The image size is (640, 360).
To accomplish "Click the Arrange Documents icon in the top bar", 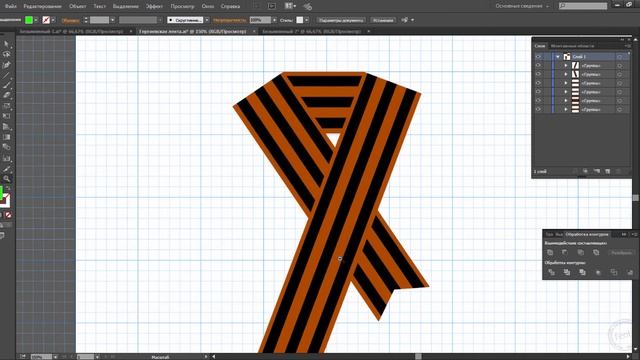I will tap(290, 6).
